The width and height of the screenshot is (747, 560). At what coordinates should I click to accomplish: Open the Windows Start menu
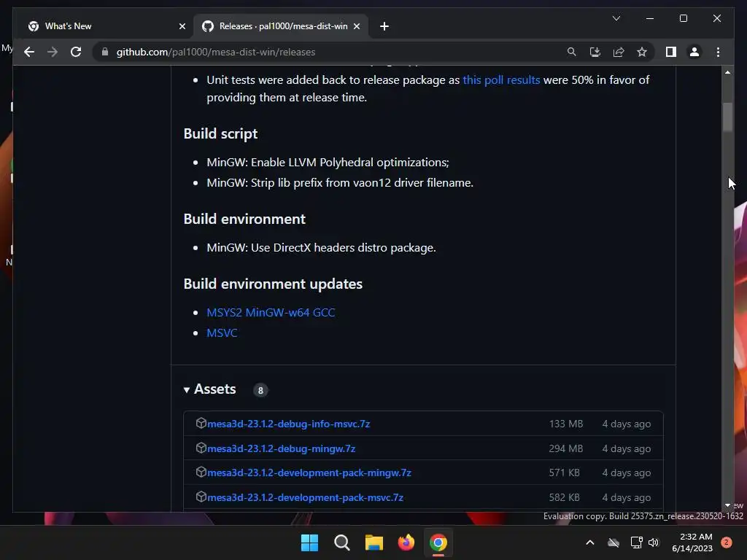pyautogui.click(x=309, y=542)
